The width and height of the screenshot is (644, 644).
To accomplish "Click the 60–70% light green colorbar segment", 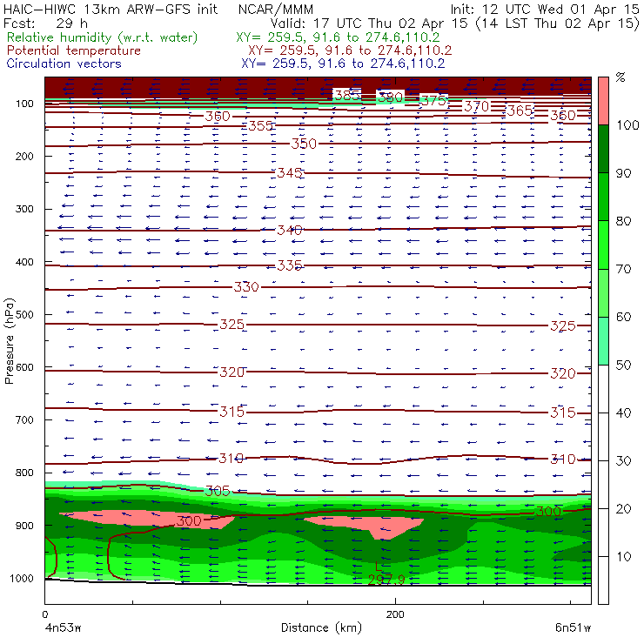I will coord(603,292).
